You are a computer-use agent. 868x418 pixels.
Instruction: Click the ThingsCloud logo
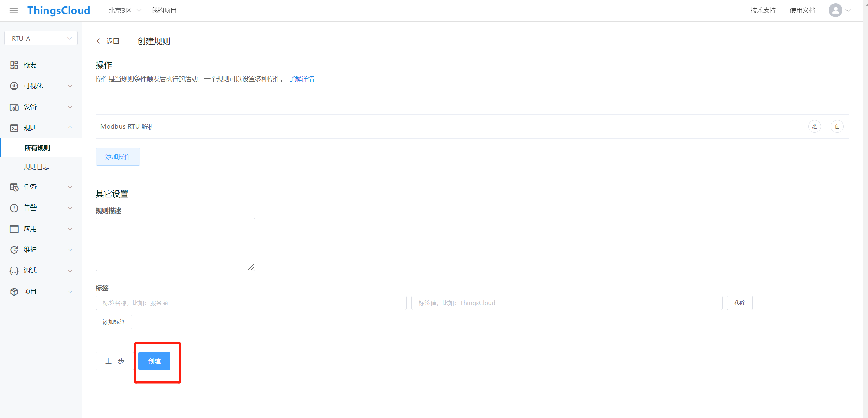[x=59, y=11]
